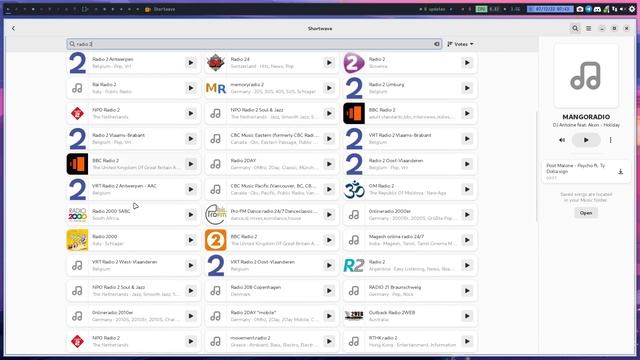Play memoryradio 2 station
The height and width of the screenshot is (360, 640).
coord(329,88)
